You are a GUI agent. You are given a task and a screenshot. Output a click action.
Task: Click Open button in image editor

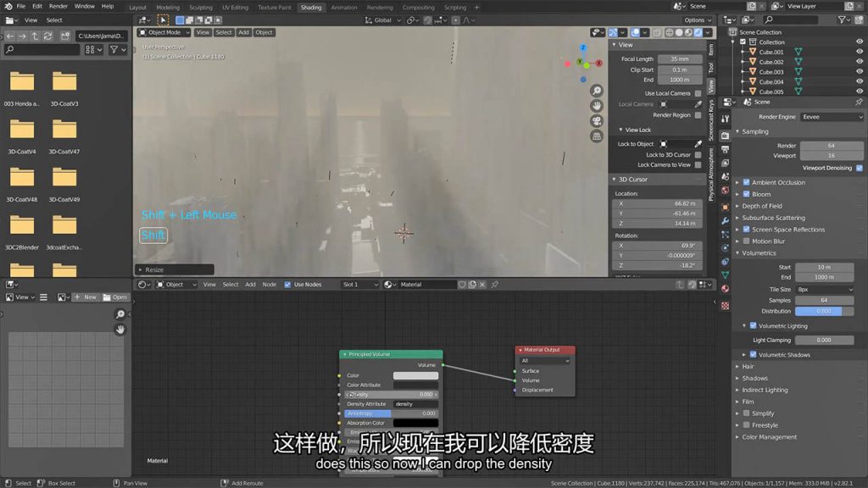click(115, 297)
